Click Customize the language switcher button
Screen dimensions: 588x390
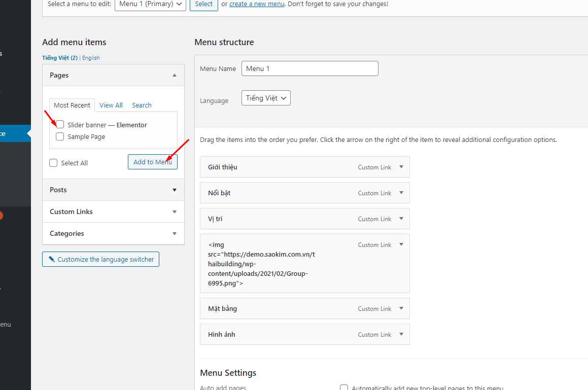100,259
